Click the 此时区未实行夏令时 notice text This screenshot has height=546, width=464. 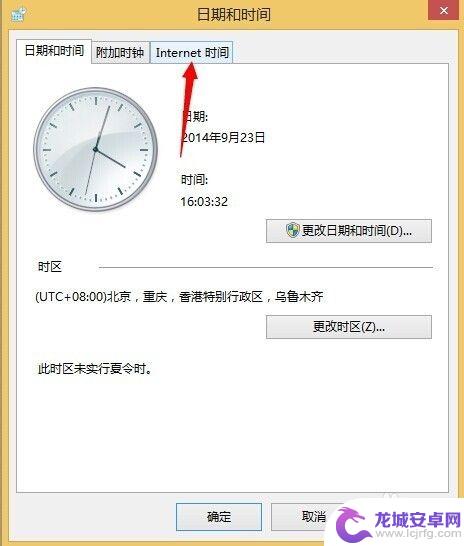click(x=95, y=368)
